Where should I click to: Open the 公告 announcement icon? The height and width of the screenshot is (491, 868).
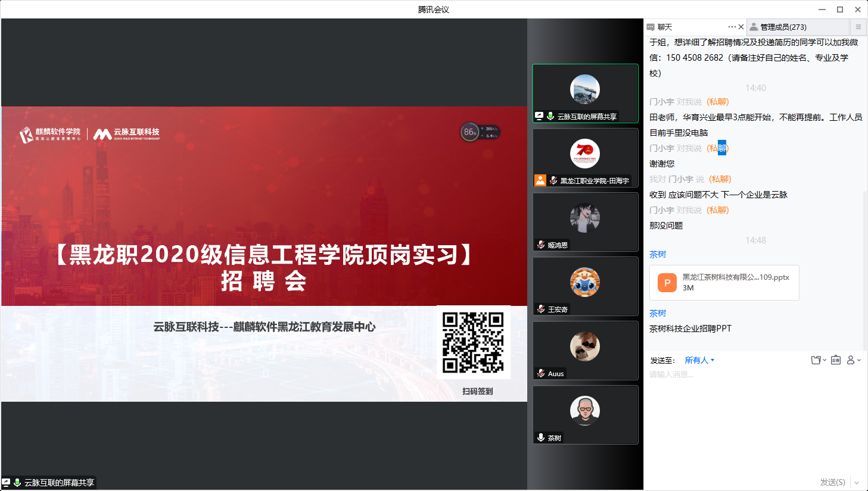pos(836,360)
